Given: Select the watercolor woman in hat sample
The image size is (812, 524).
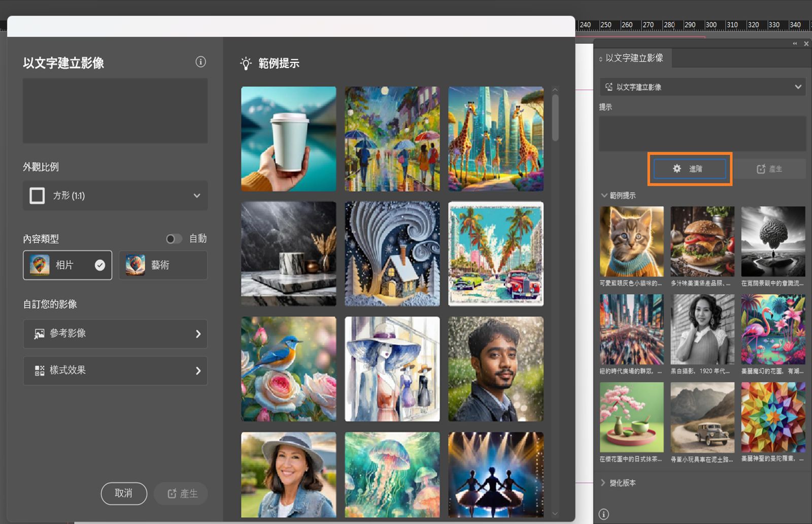Looking at the screenshot, I should point(392,369).
